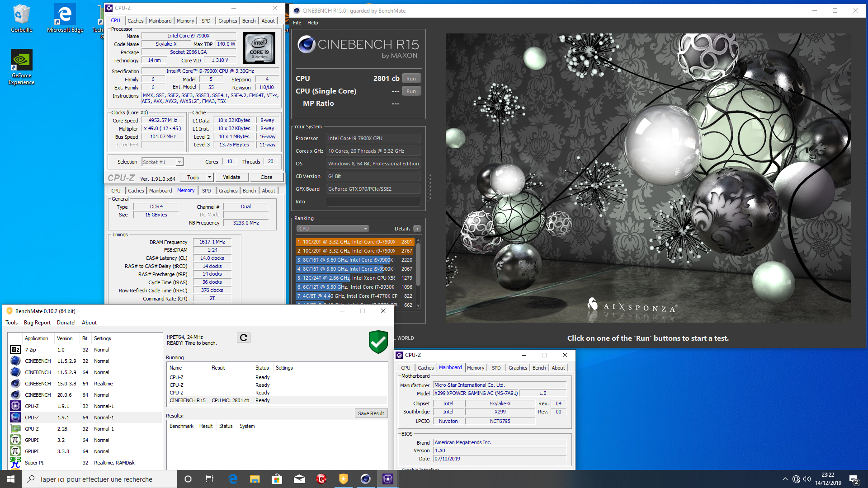
Task: Switch to Cinebench taskbar icon
Action: [366, 479]
